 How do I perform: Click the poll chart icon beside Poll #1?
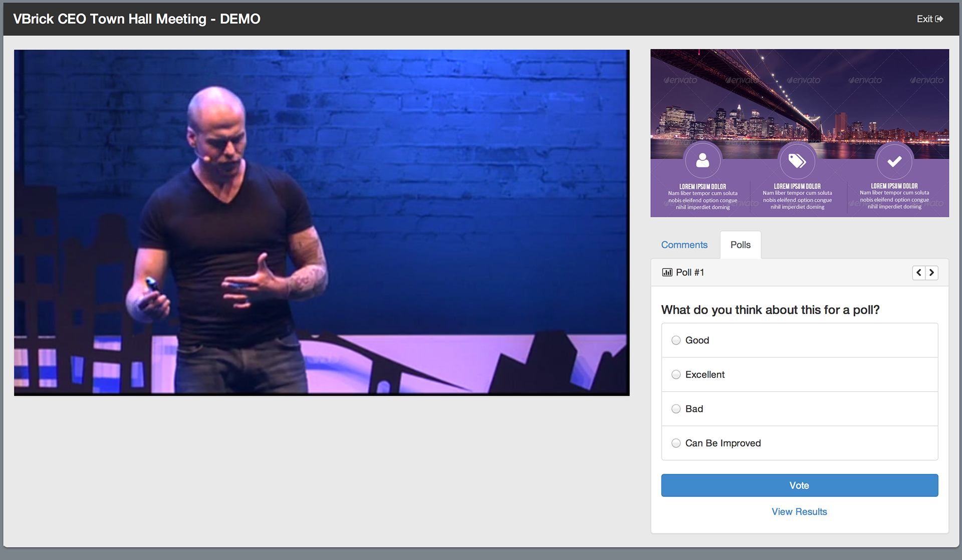[667, 272]
